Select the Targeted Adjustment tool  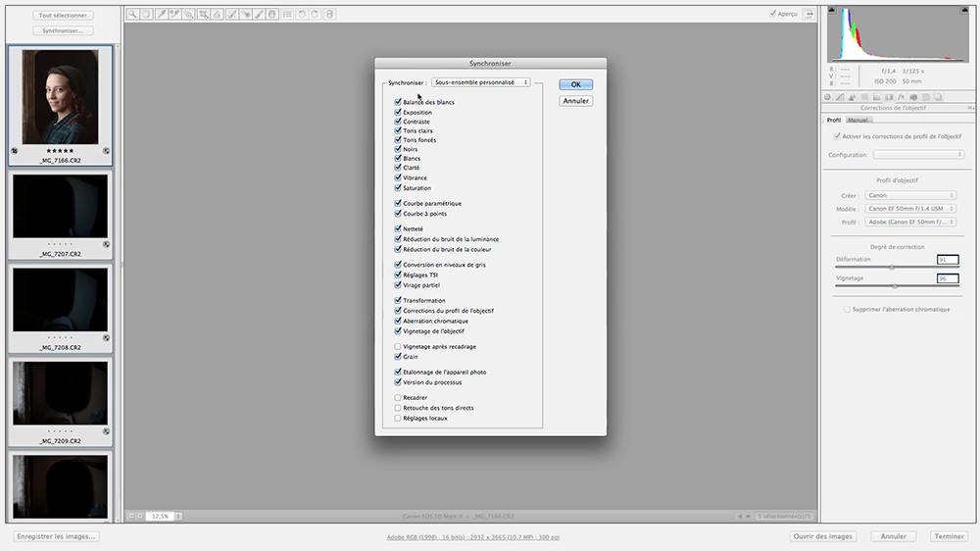point(188,14)
